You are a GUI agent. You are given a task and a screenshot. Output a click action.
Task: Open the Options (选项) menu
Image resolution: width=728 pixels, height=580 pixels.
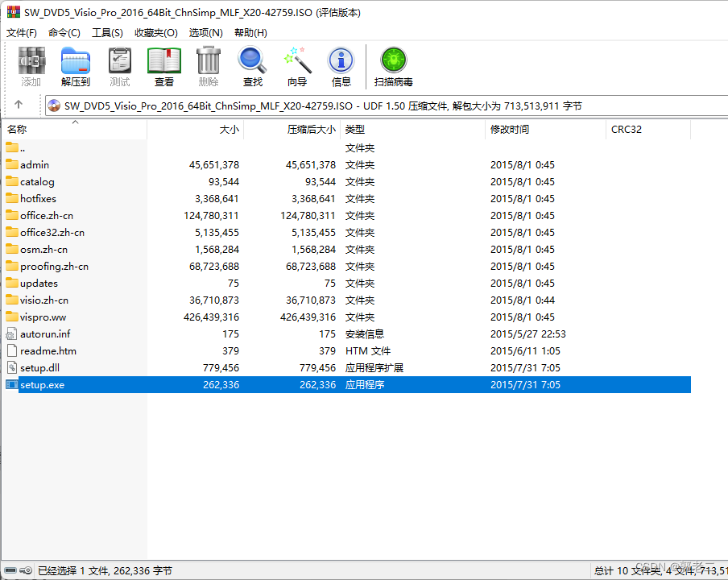click(x=205, y=32)
